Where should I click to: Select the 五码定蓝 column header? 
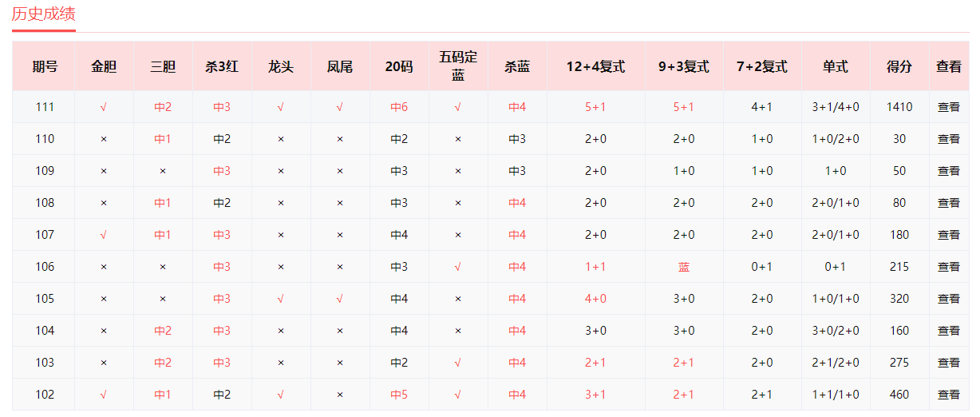click(x=458, y=66)
